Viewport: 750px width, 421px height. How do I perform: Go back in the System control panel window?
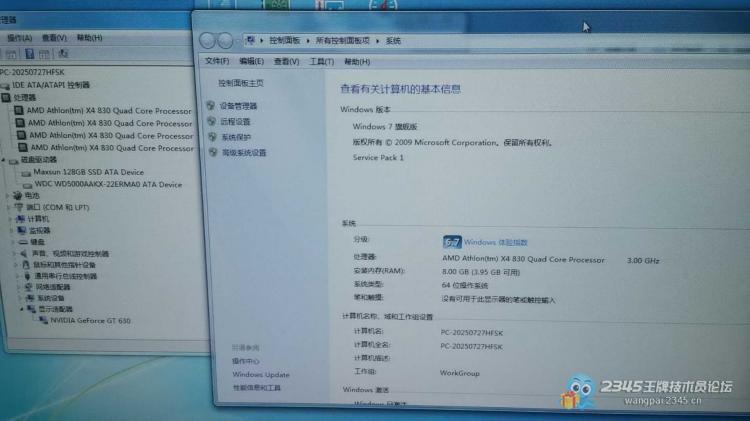point(208,41)
